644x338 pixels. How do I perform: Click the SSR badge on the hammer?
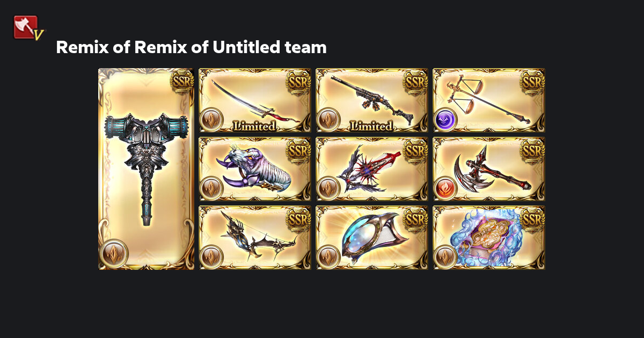tap(181, 82)
